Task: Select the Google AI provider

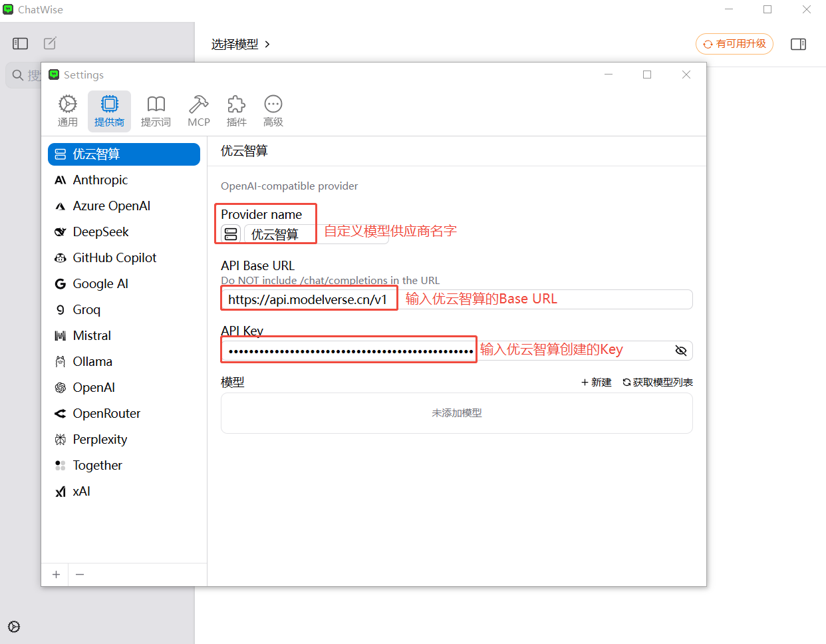Action: 124,284
